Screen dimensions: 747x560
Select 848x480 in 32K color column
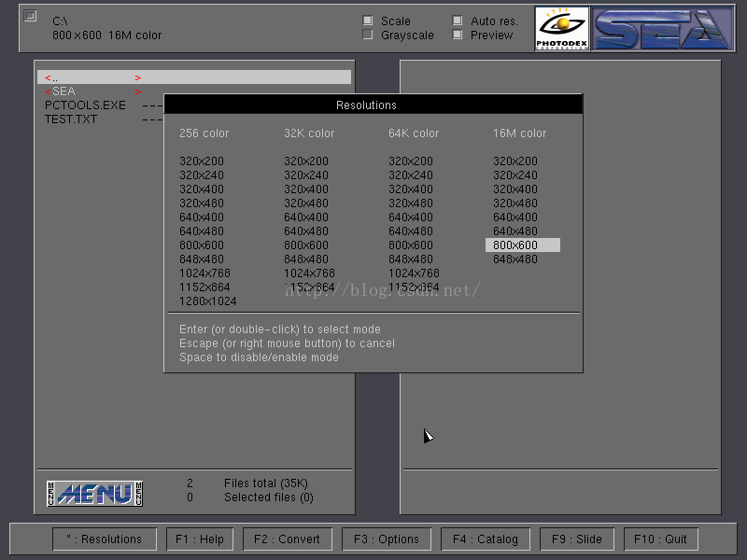(x=306, y=259)
